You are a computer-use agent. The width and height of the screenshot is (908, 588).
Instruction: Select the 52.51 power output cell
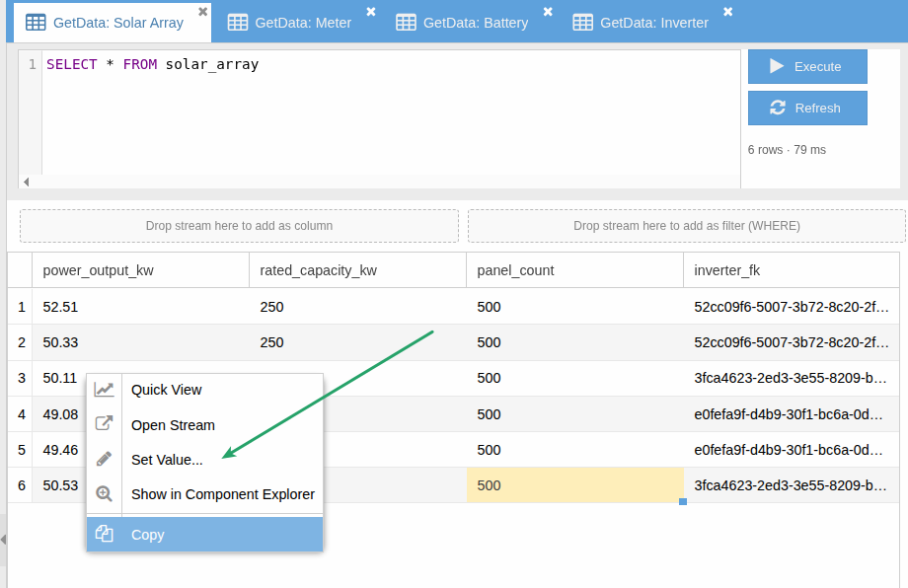coord(141,307)
